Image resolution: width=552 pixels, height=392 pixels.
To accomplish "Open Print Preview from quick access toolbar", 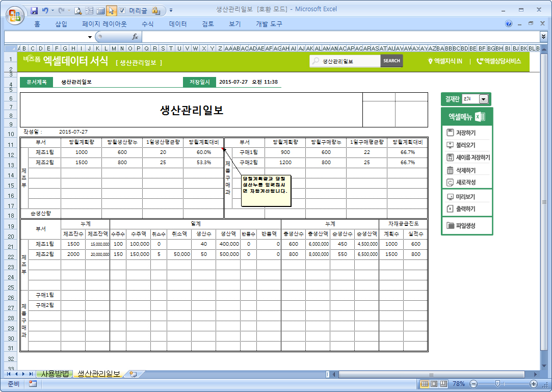I will [x=78, y=10].
